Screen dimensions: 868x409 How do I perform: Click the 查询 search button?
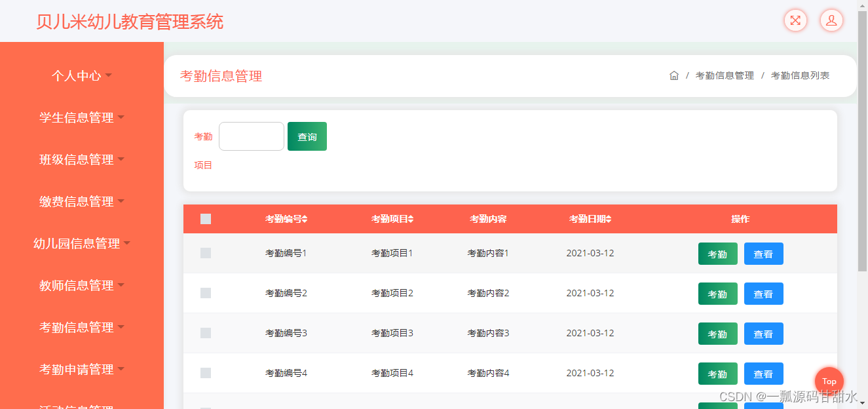pyautogui.click(x=307, y=136)
